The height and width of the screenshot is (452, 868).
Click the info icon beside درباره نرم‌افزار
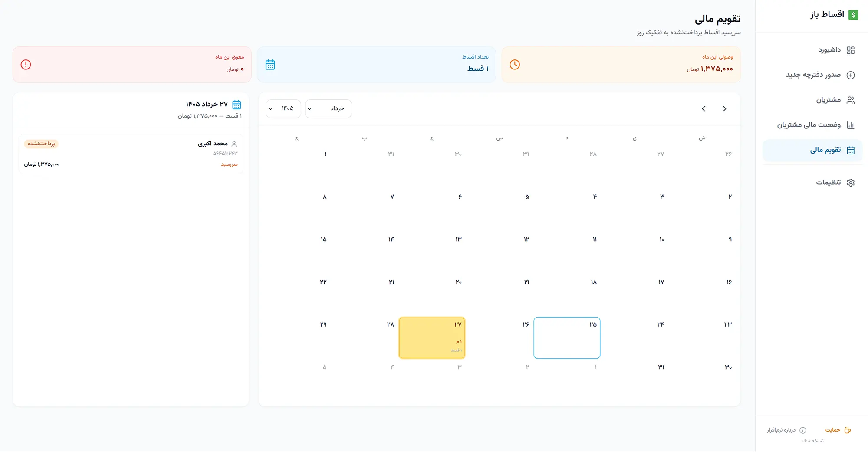point(803,430)
